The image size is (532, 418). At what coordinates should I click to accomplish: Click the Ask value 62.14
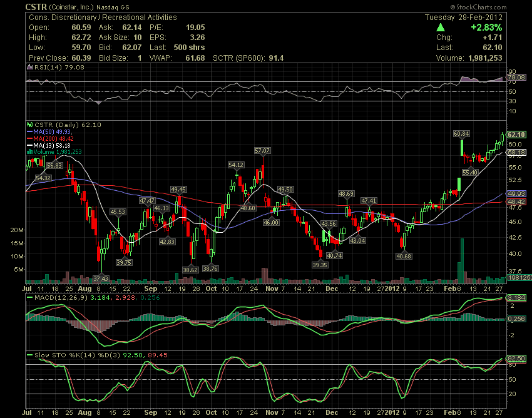pos(132,28)
